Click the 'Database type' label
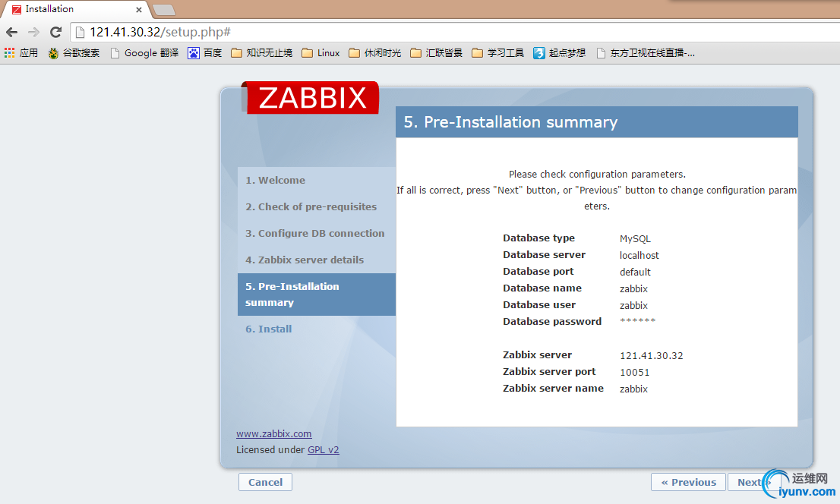The width and height of the screenshot is (840, 504). 538,238
